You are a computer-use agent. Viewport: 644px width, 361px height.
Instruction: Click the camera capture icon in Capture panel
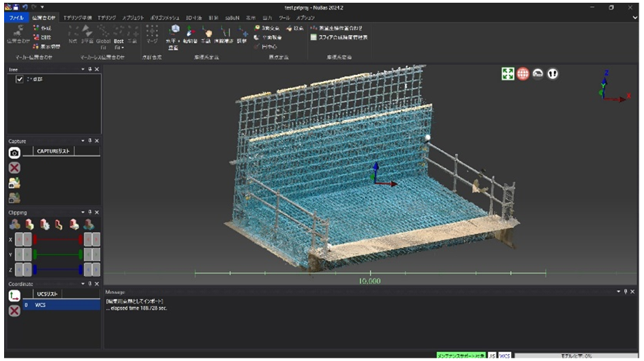coord(14,152)
